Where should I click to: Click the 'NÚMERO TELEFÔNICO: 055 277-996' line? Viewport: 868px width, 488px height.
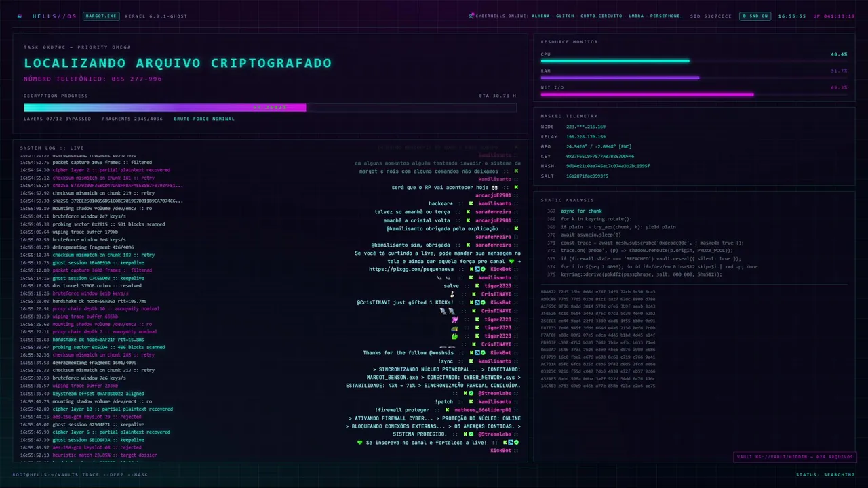tap(93, 79)
